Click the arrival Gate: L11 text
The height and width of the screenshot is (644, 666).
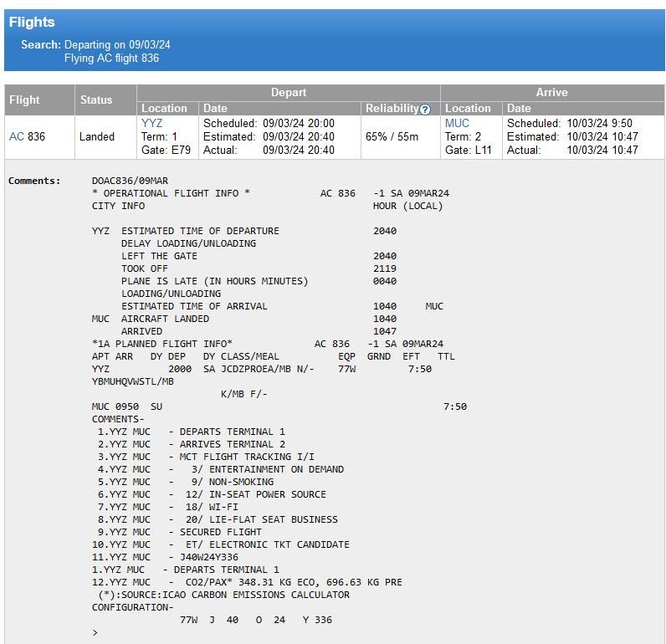(468, 150)
